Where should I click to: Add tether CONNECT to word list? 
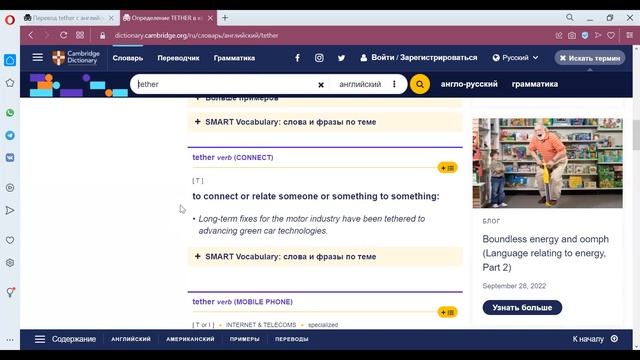click(x=447, y=168)
